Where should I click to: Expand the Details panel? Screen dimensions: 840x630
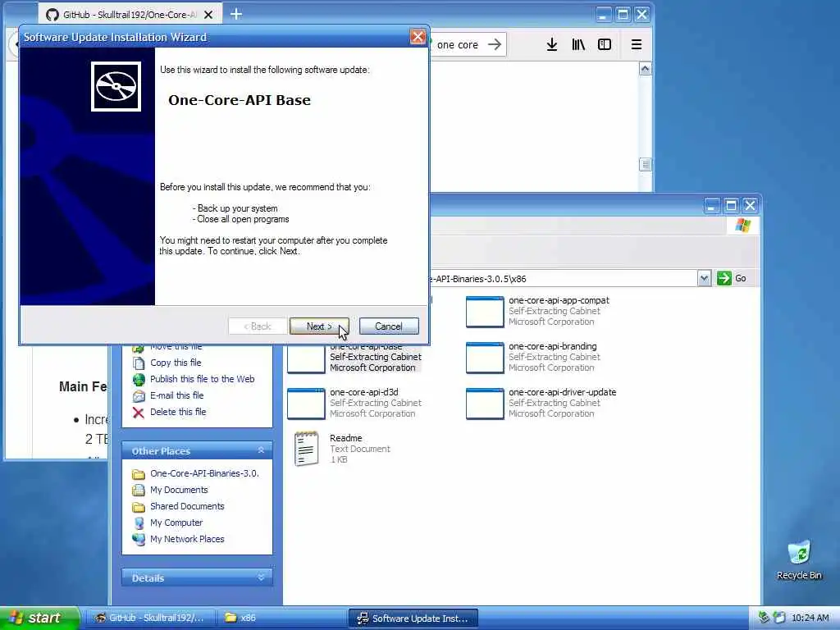click(x=261, y=577)
